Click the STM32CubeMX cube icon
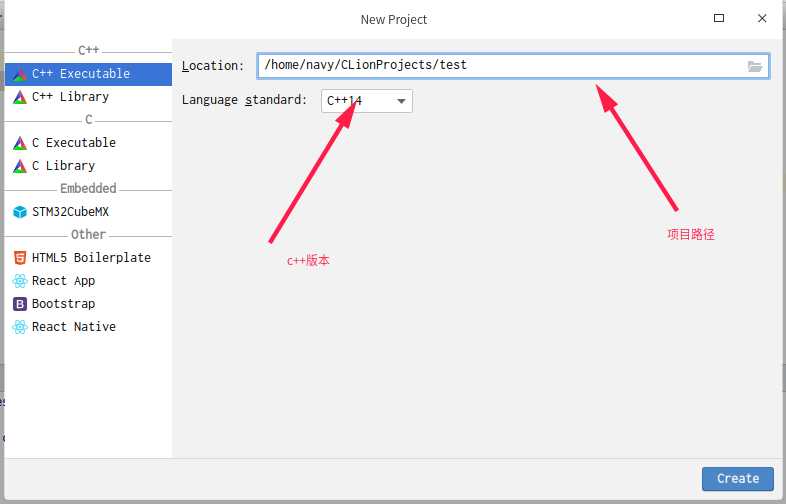 (x=20, y=212)
